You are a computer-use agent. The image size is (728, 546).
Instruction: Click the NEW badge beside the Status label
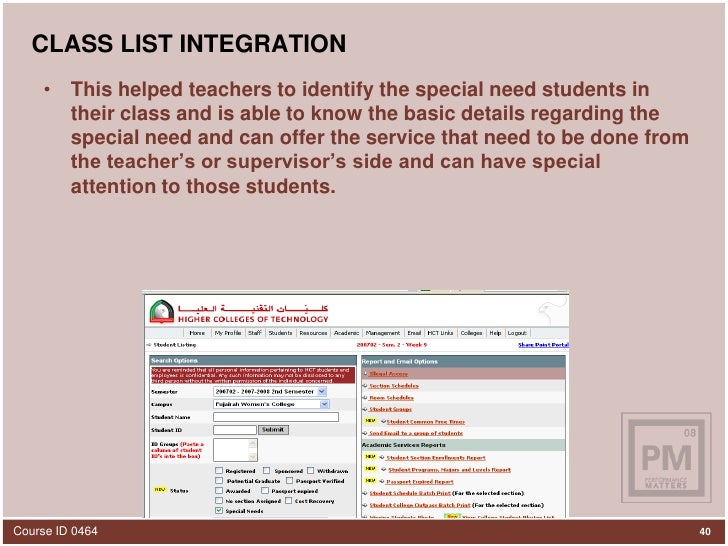tap(160, 490)
